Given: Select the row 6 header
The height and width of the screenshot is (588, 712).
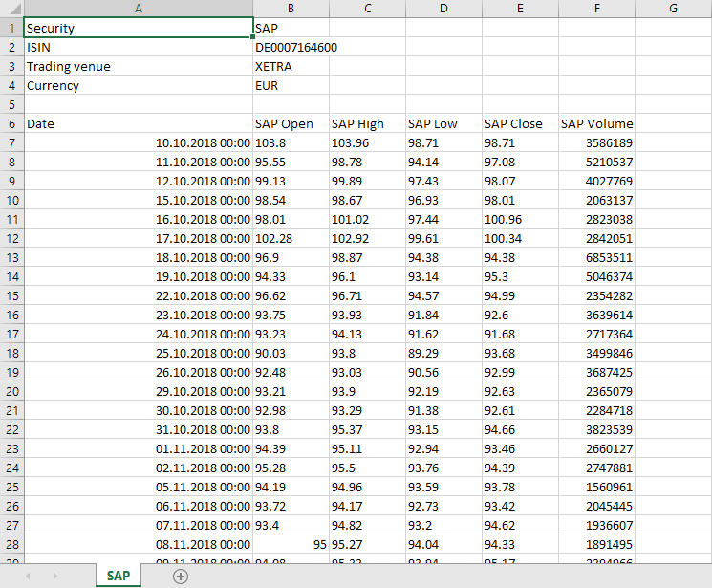Looking at the screenshot, I should (x=11, y=123).
